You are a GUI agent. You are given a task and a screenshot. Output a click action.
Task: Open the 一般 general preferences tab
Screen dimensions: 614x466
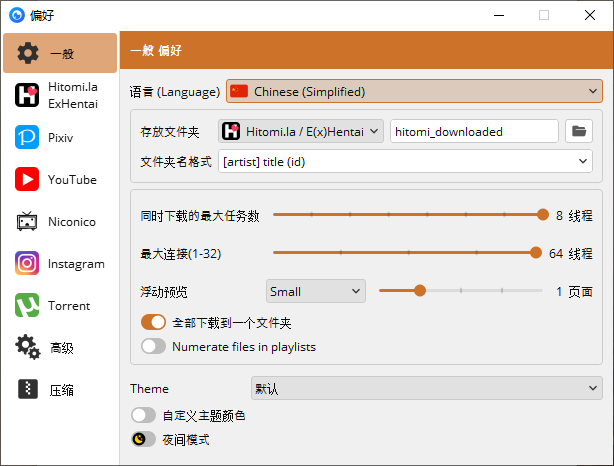point(60,53)
